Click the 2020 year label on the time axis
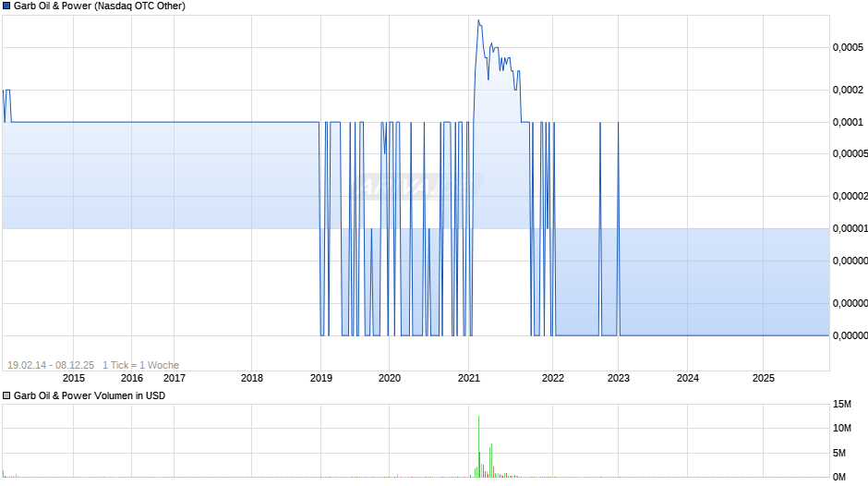The image size is (868, 486). (389, 378)
